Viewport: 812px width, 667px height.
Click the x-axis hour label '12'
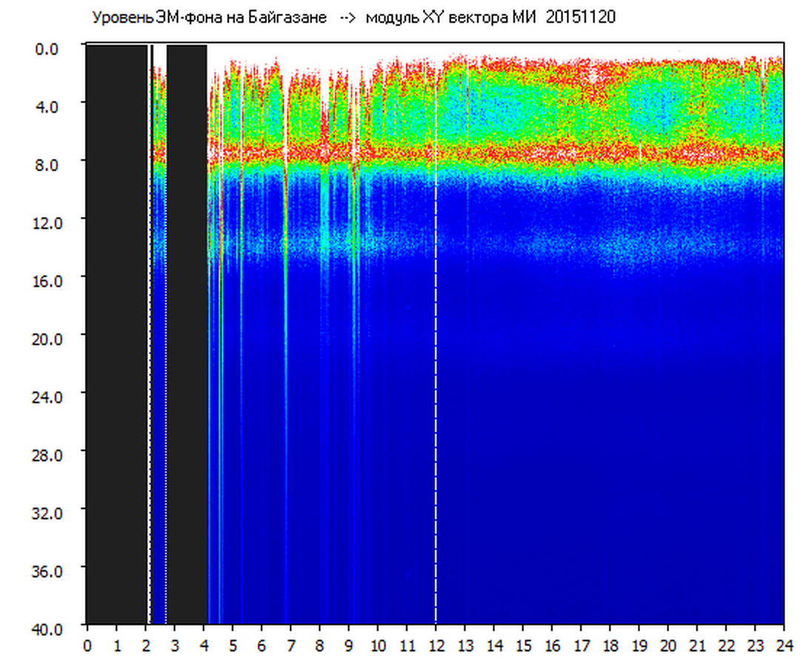tap(436, 646)
